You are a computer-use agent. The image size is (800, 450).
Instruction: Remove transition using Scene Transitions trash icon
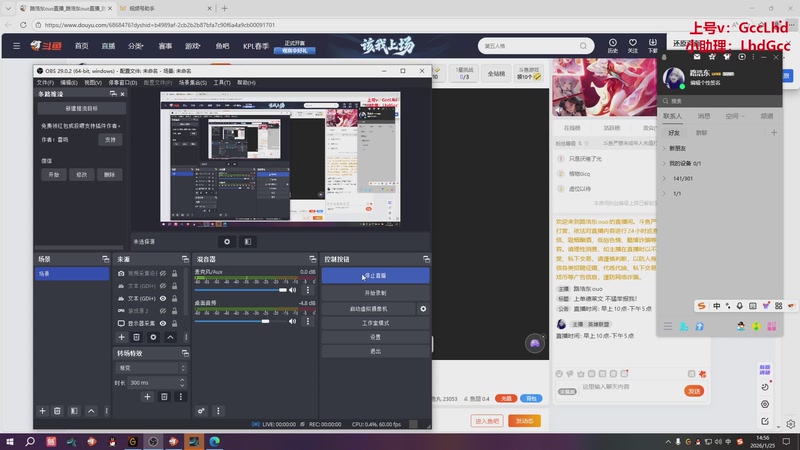point(164,396)
